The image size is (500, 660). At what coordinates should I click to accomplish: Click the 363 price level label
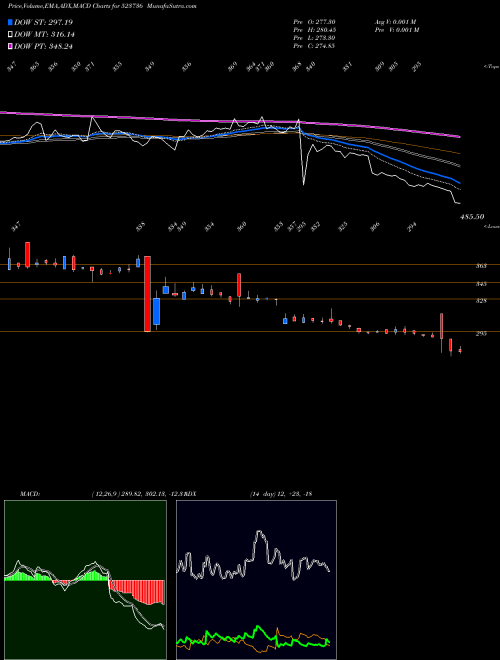click(481, 266)
